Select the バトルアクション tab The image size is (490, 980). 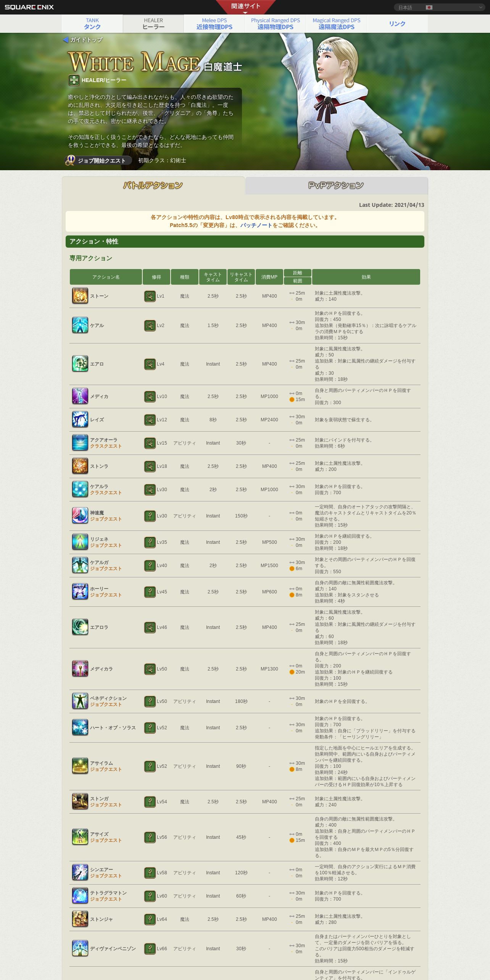[x=153, y=185]
